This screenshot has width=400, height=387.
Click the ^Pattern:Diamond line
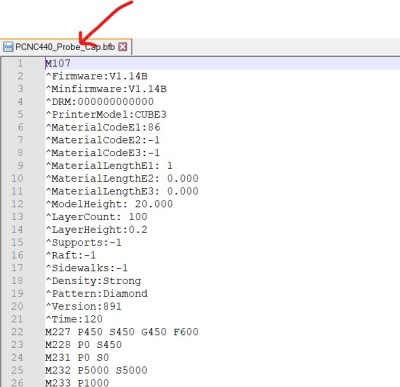(x=96, y=293)
